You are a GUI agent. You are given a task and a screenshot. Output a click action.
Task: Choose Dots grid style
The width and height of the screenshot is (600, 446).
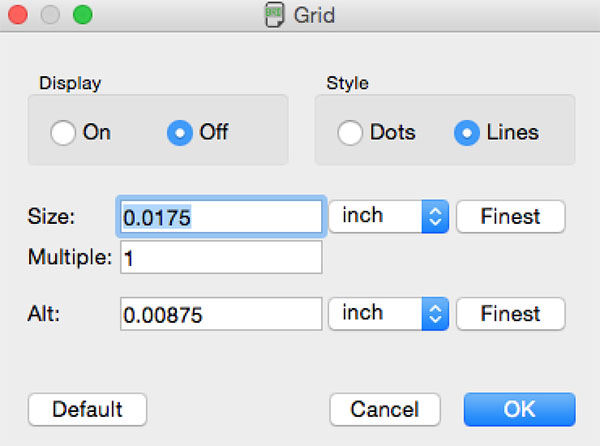[350, 132]
